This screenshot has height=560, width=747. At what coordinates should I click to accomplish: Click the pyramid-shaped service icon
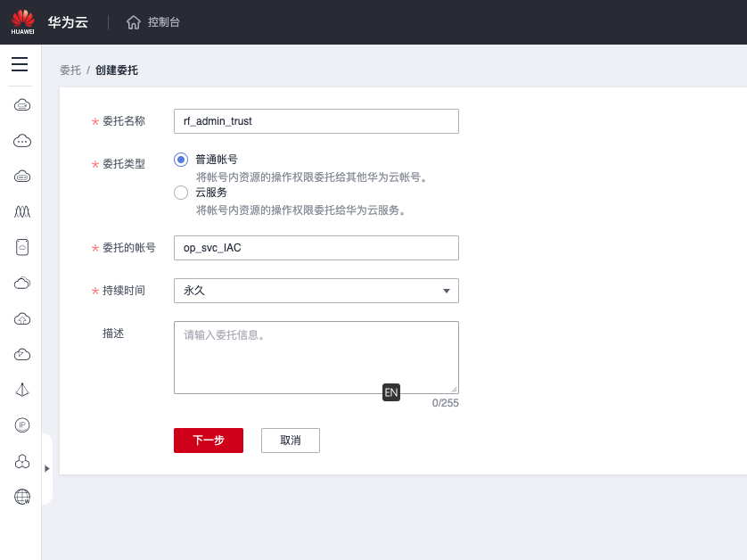pos(20,390)
